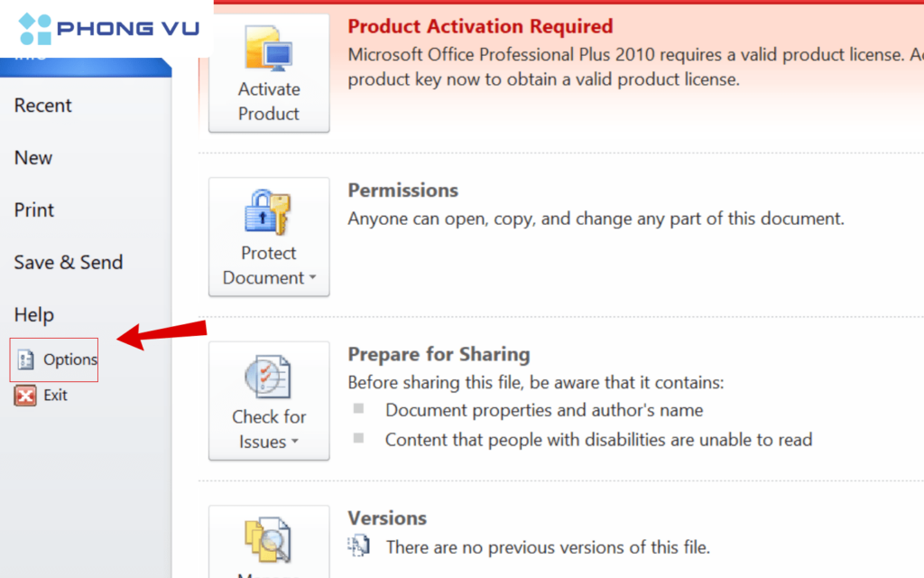Click the Check for Issues icon

(x=268, y=377)
